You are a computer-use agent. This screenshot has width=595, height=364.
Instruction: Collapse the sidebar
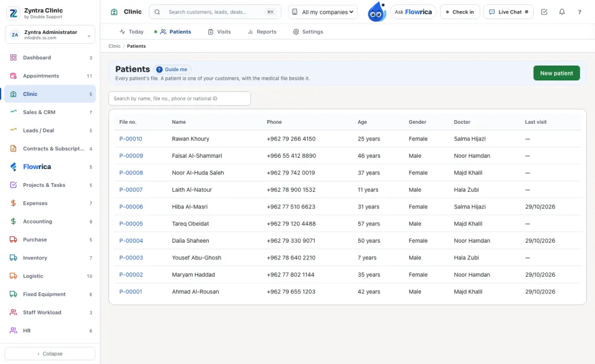tap(50, 353)
